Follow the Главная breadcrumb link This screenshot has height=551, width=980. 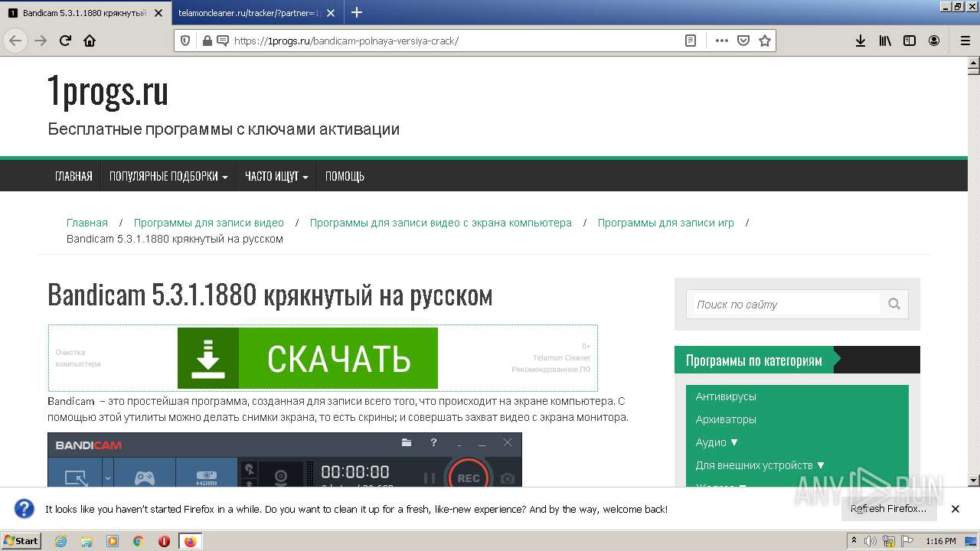tap(87, 223)
